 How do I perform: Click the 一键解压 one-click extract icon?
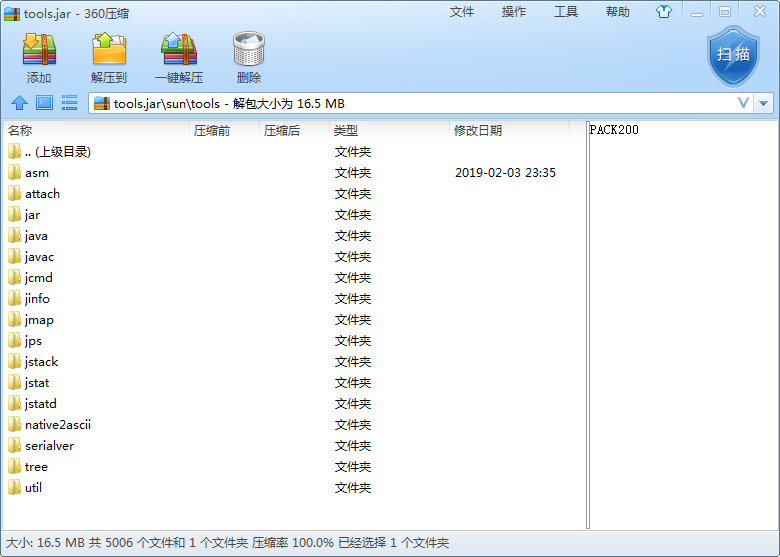tap(179, 57)
